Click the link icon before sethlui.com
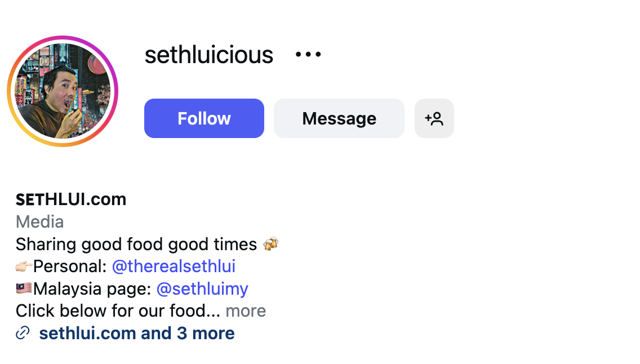The image size is (640, 364). point(22,333)
